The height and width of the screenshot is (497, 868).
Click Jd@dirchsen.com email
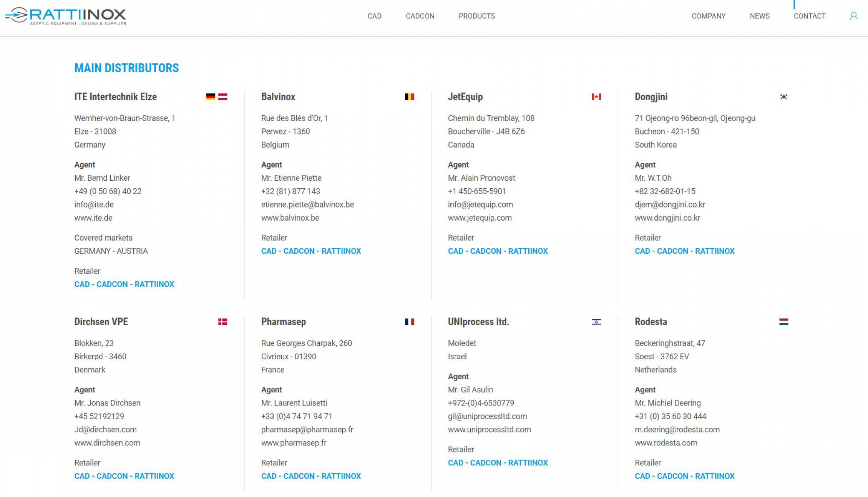[x=105, y=430]
